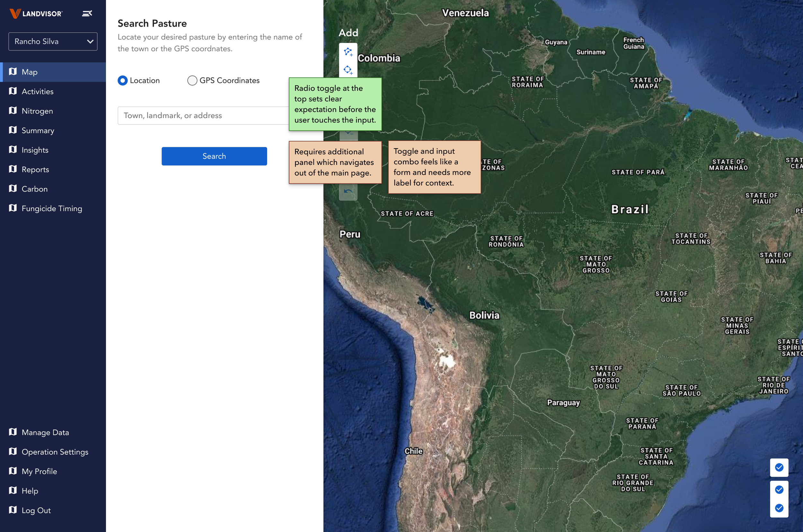Toggle the top checkmark at map bottom-right

tap(779, 468)
